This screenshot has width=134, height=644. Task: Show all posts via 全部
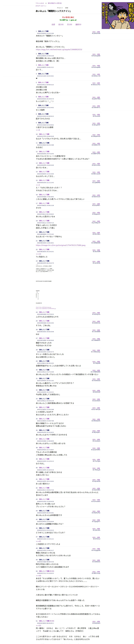click(x=53, y=24)
